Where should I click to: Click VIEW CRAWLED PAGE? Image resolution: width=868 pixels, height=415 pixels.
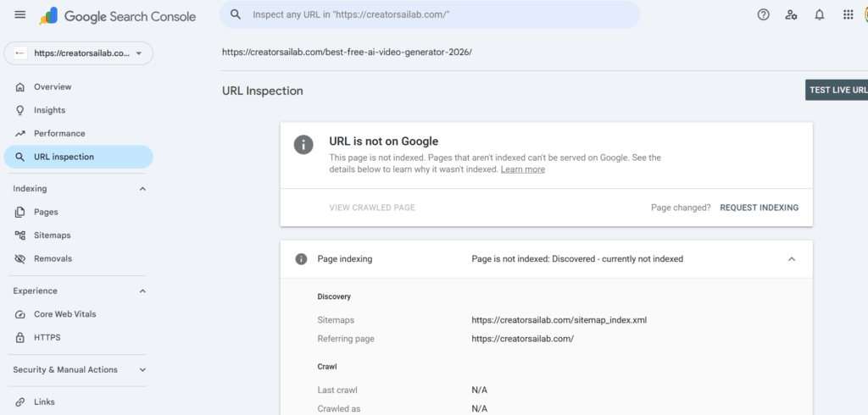point(372,208)
